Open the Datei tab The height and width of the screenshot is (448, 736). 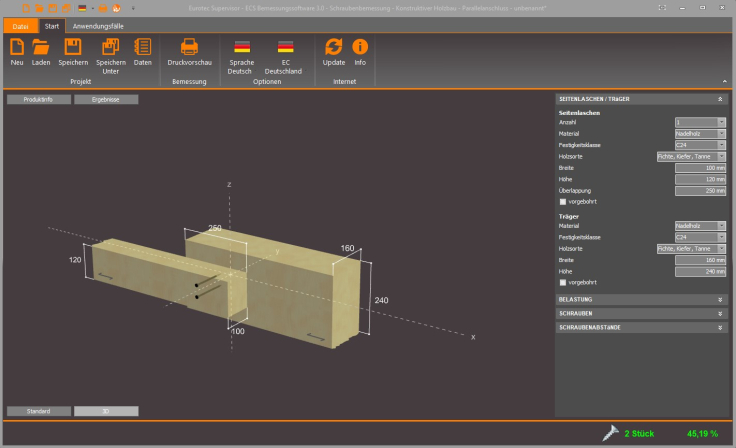coord(21,25)
